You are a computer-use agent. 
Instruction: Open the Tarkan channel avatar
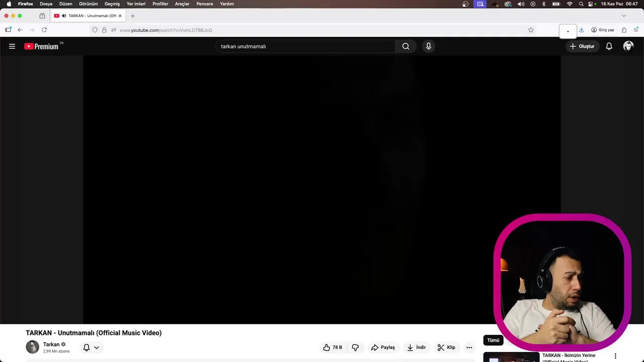32,347
